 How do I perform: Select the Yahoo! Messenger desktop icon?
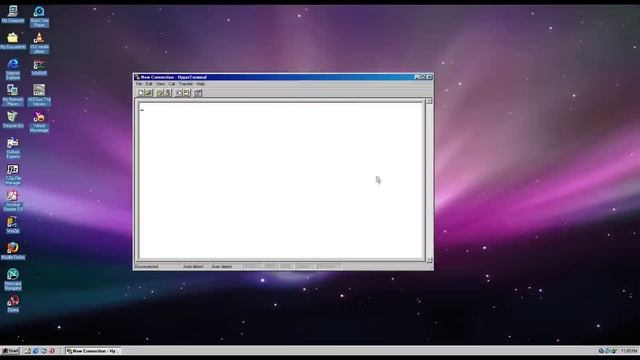(x=39, y=122)
